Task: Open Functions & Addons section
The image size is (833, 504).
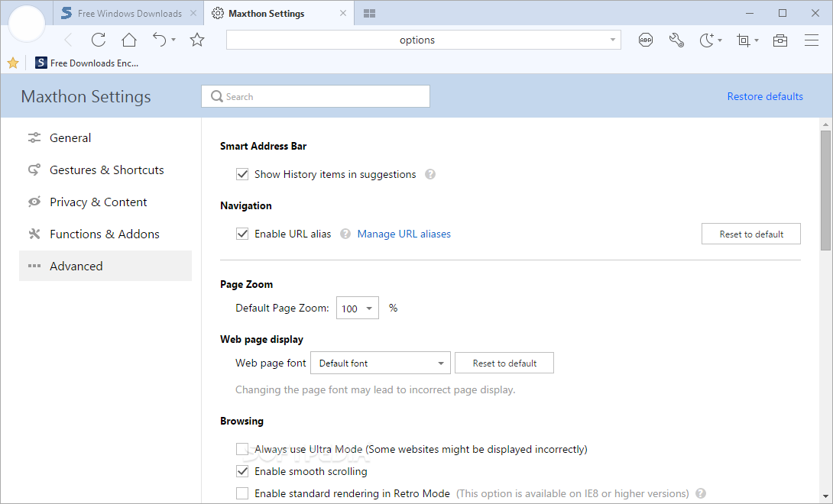Action: [105, 234]
